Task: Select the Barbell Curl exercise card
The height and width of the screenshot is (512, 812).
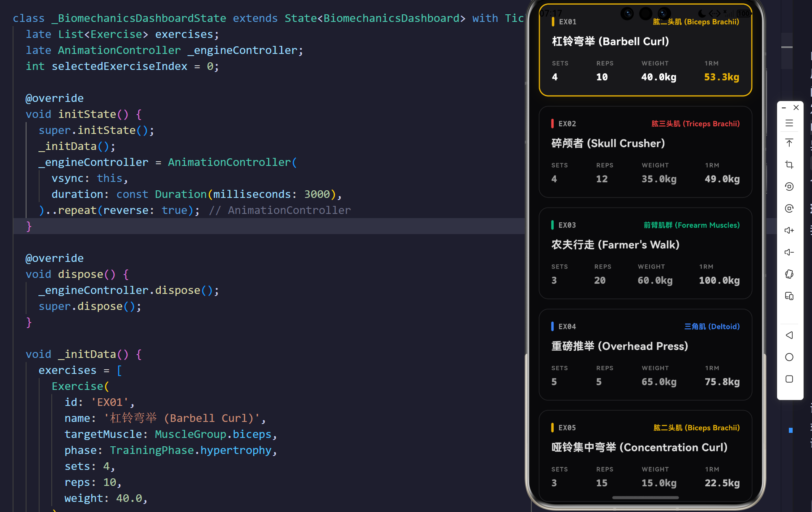Action: [645, 51]
